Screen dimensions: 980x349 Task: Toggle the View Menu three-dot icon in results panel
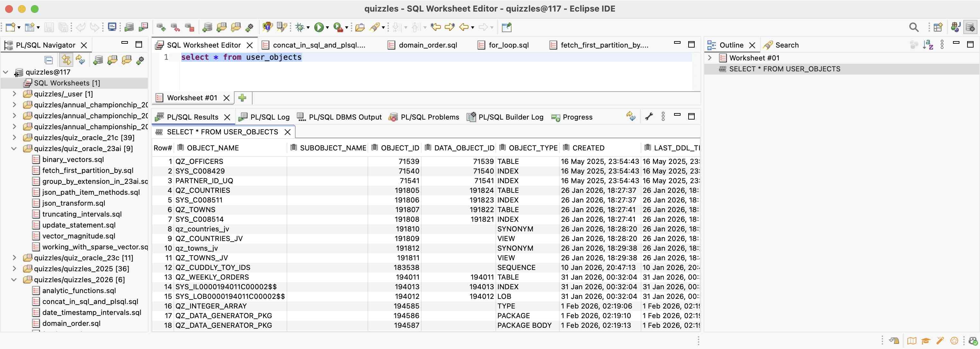[x=663, y=116]
